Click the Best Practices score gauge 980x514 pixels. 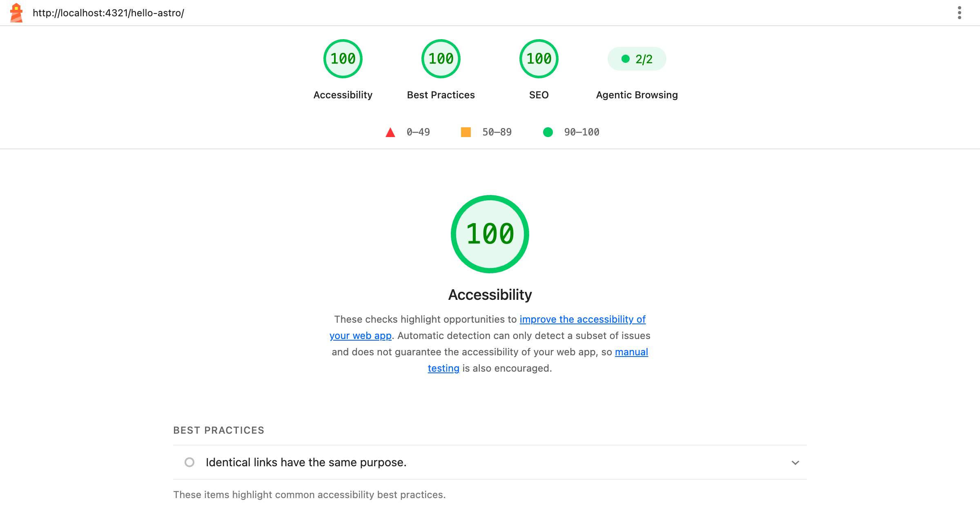pos(441,59)
